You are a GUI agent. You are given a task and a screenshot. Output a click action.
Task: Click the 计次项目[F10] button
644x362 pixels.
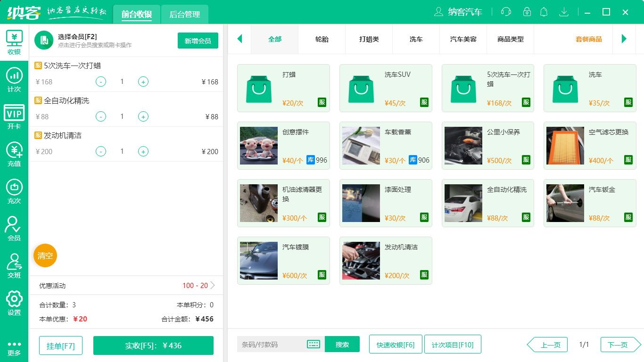pyautogui.click(x=453, y=344)
